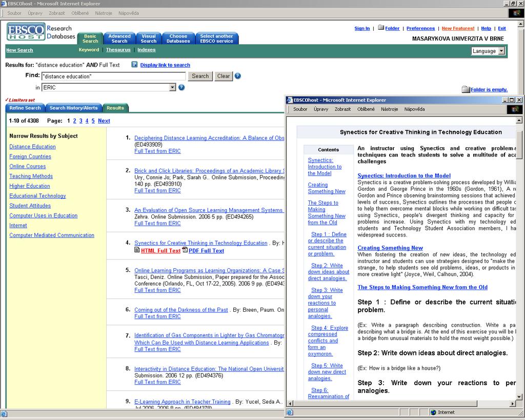Open HTML Full Text for result 4
The height and width of the screenshot is (420, 525).
tap(160, 251)
